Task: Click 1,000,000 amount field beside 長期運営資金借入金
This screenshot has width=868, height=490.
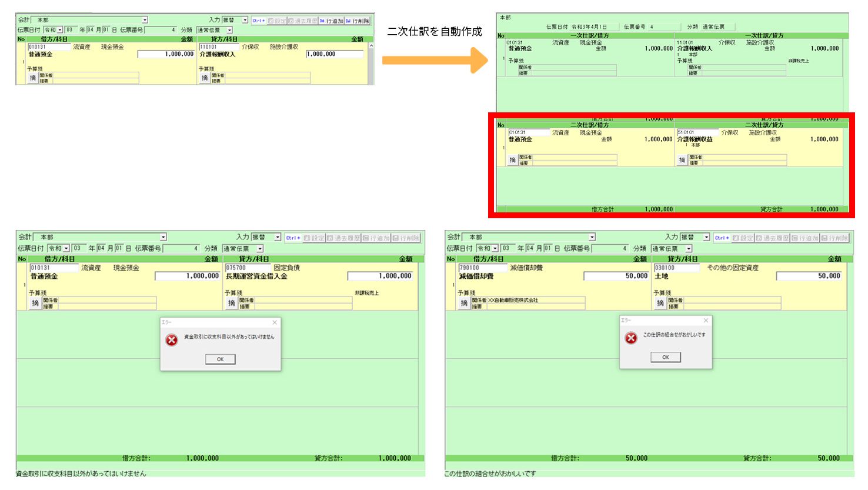Action: click(380, 276)
